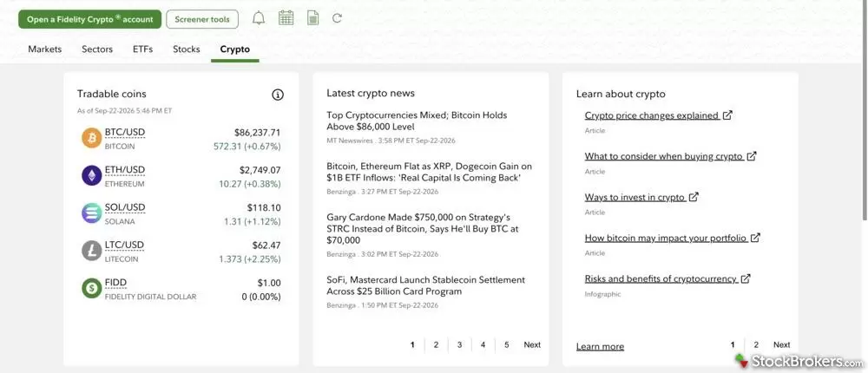The height and width of the screenshot is (373, 868).
Task: Click the Solana coin logo
Action: 91,213
